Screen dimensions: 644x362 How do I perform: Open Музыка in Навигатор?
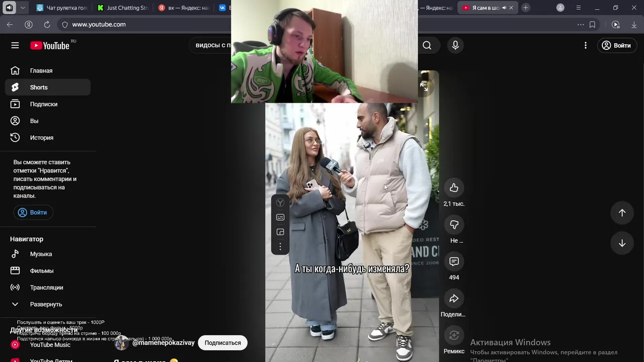pos(48,254)
